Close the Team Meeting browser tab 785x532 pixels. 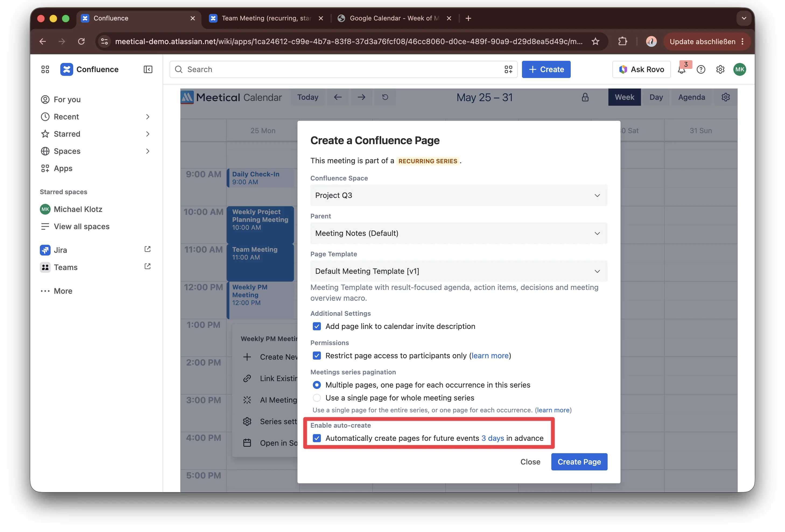321,18
